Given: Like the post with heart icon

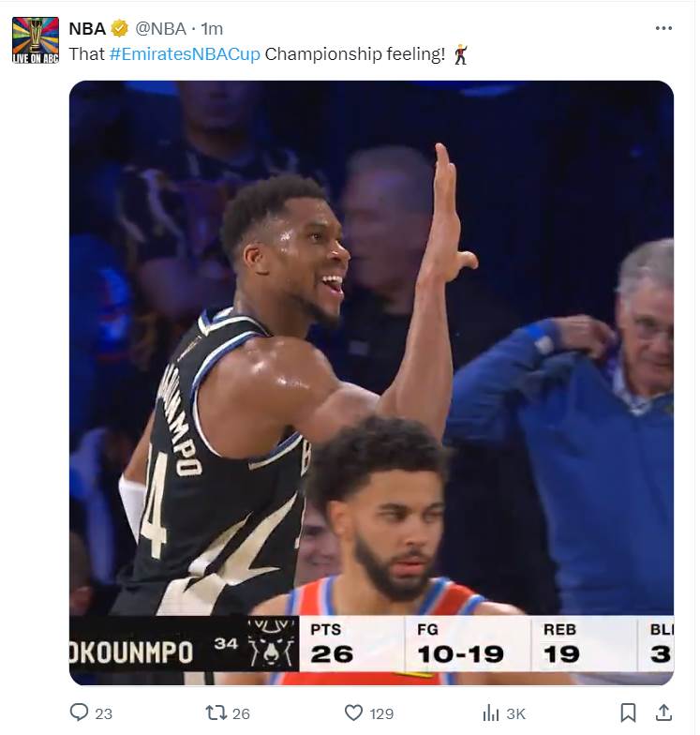Looking at the screenshot, I should pyautogui.click(x=354, y=712).
